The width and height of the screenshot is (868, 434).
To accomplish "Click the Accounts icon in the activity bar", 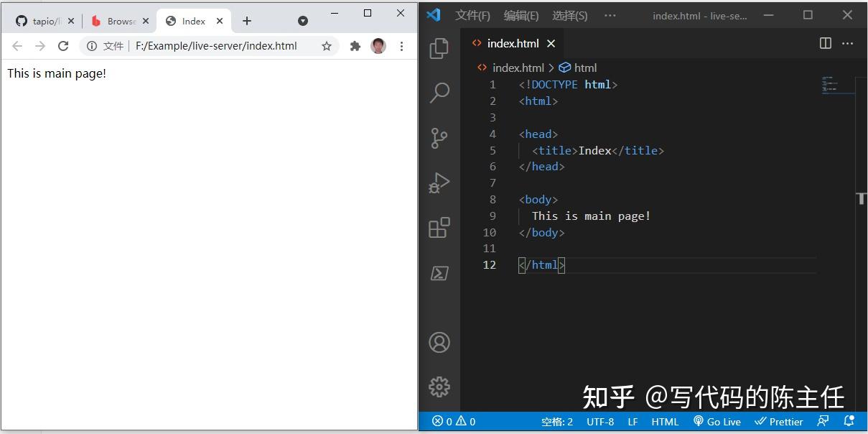I will pos(439,342).
